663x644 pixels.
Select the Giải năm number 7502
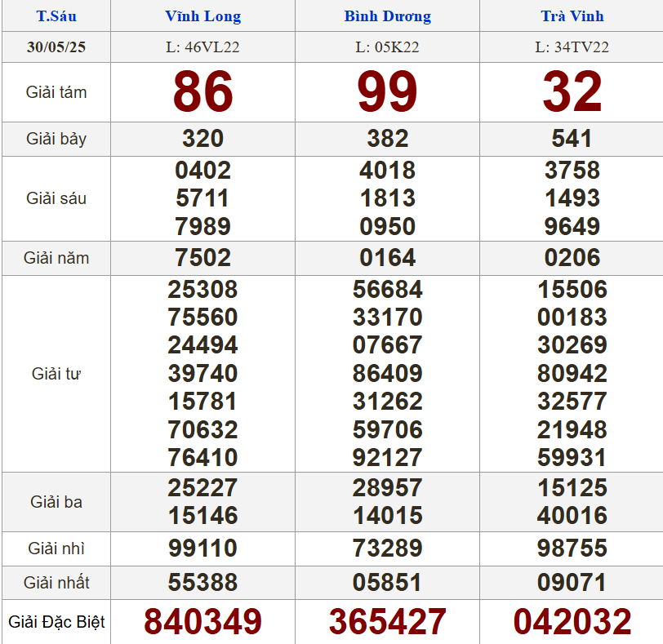(x=202, y=258)
